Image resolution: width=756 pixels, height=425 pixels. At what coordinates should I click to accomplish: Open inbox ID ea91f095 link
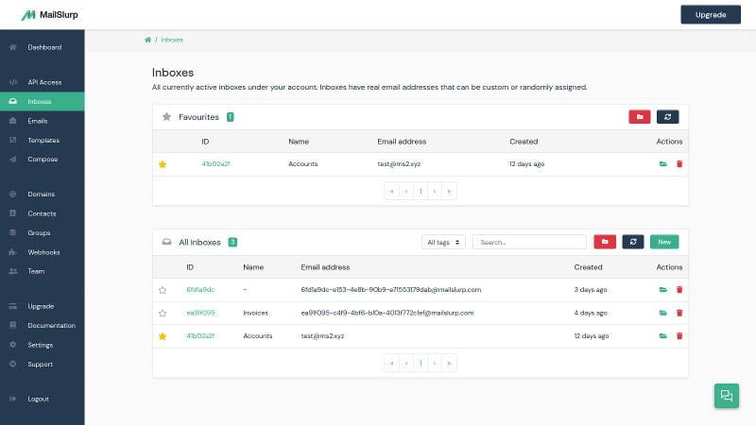pyautogui.click(x=200, y=313)
